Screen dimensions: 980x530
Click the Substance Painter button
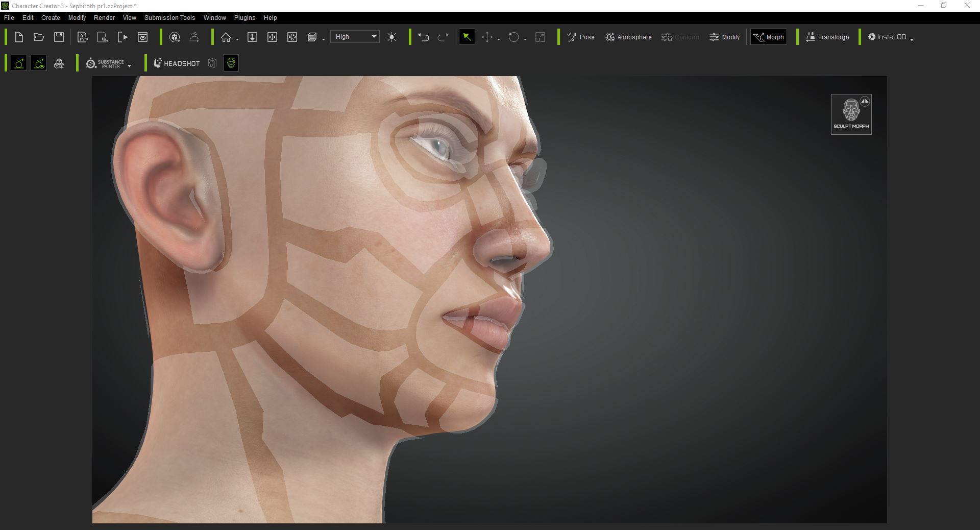(x=106, y=63)
